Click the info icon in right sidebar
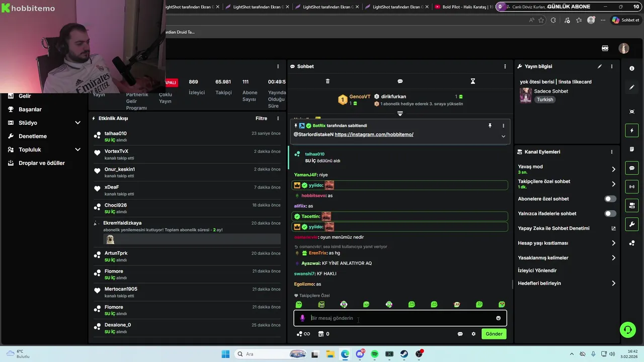644x362 pixels. click(632, 68)
